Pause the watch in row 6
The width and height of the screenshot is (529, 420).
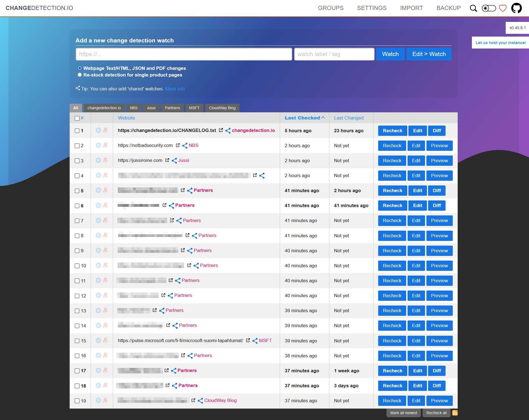(x=98, y=205)
